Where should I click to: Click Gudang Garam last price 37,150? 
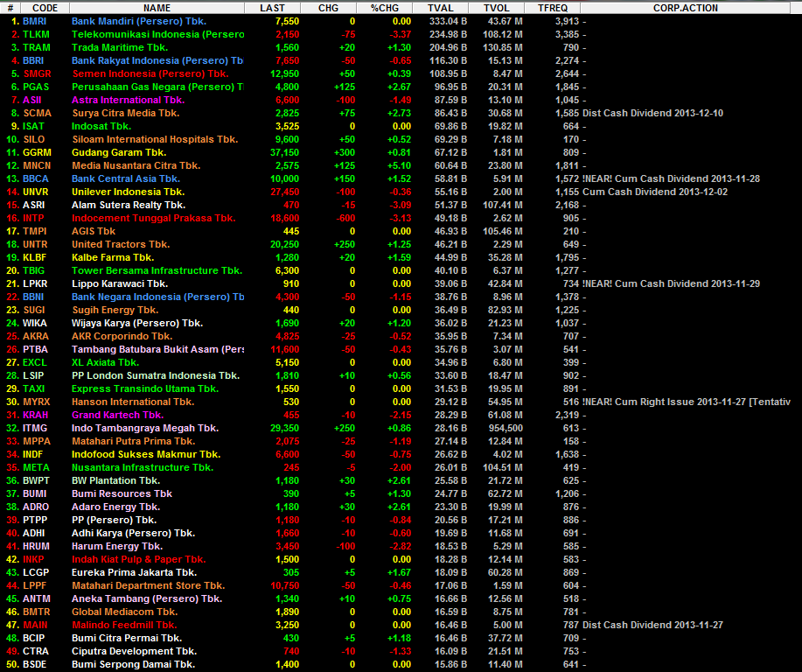tap(284, 152)
